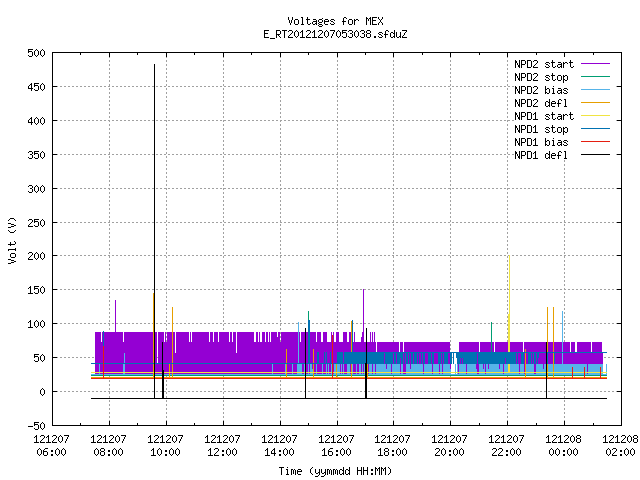Click the NPD1 stop blue legend line

pyautogui.click(x=595, y=129)
